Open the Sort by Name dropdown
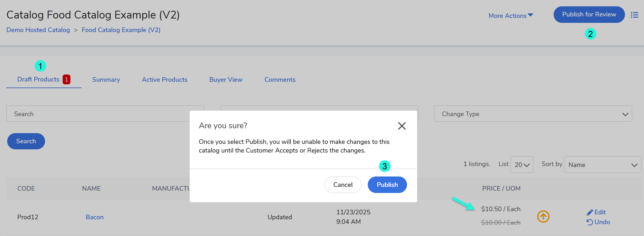 [602, 165]
